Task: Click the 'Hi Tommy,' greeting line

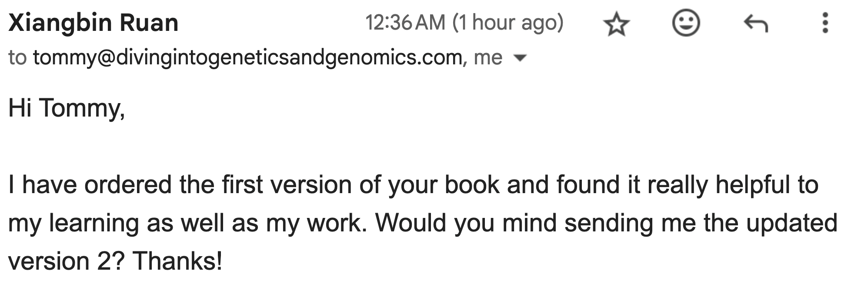Action: (x=67, y=108)
